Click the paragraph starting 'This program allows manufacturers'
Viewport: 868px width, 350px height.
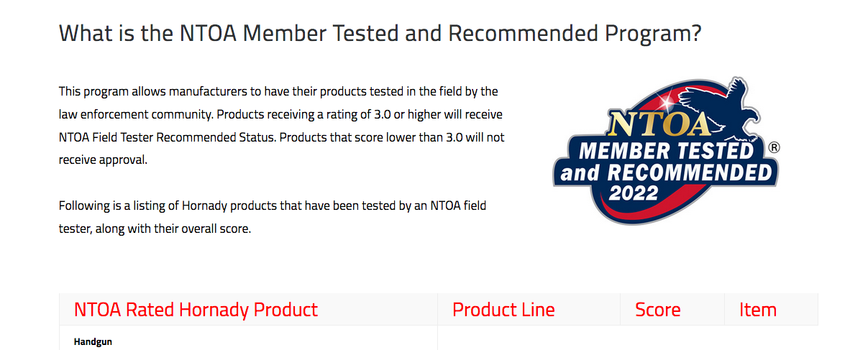[x=278, y=92]
